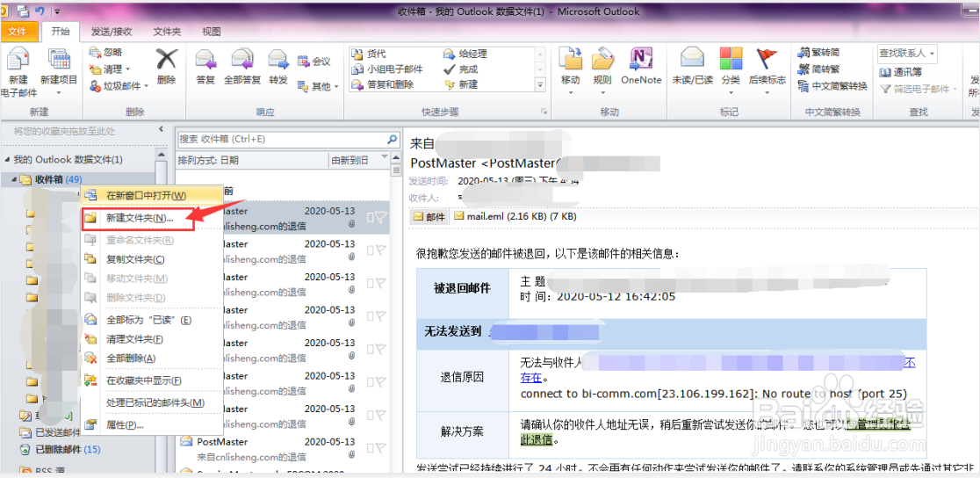Click the search magnifier icon

pos(393,139)
